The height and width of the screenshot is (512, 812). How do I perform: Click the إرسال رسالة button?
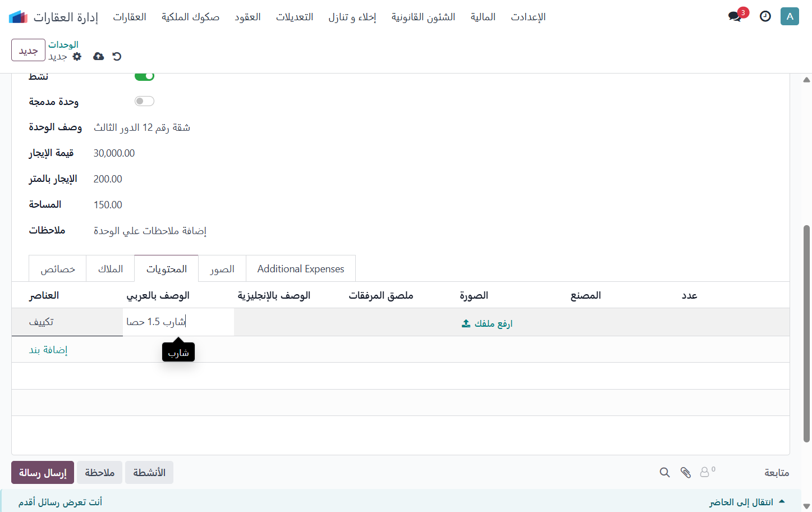[43, 473]
